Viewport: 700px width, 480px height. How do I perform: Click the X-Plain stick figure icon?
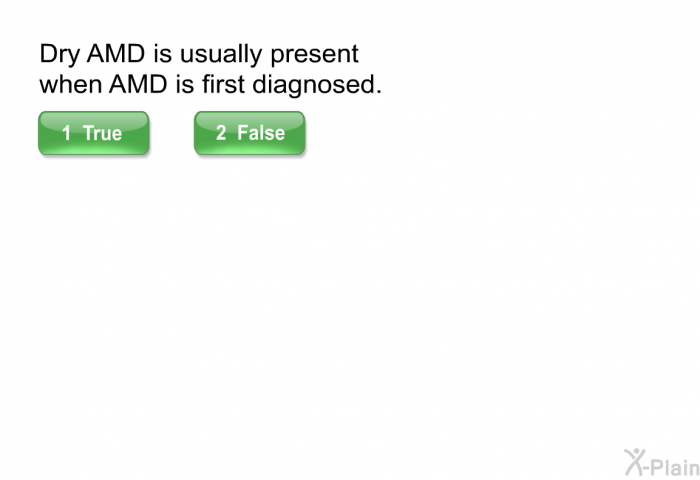[x=635, y=462]
